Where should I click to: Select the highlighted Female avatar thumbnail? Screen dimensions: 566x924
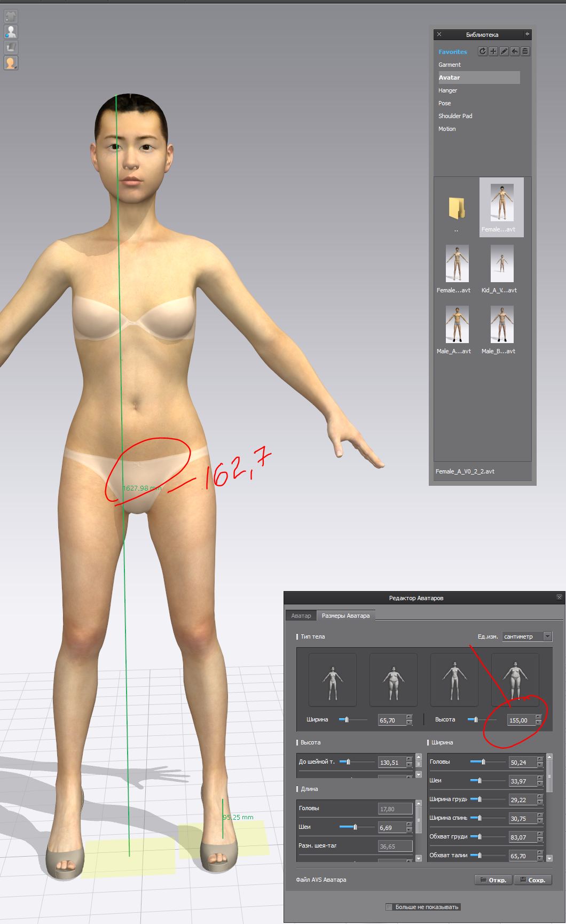[x=501, y=207]
